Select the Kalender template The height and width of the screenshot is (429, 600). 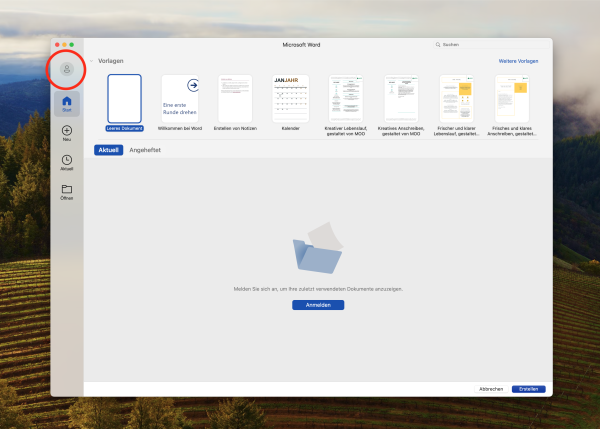[x=291, y=99]
